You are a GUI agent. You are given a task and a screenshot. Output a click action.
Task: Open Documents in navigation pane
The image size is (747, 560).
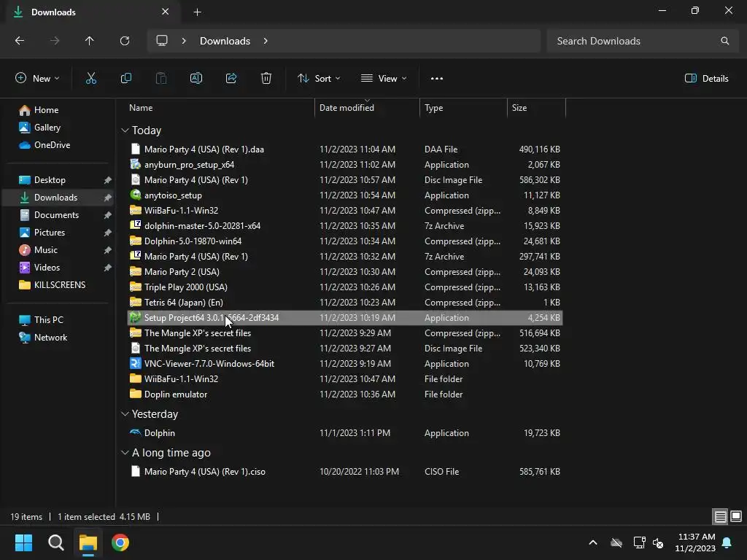56,215
